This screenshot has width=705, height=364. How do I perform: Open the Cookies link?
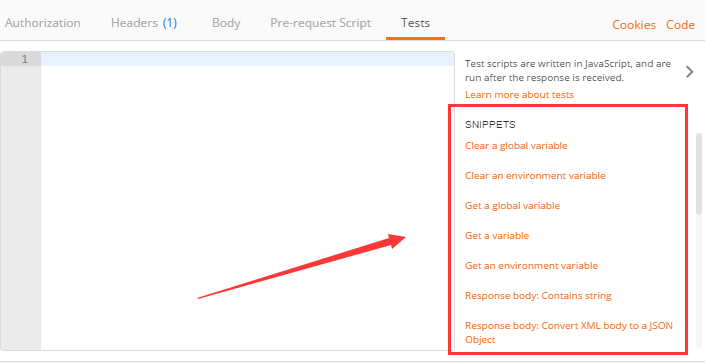click(634, 25)
